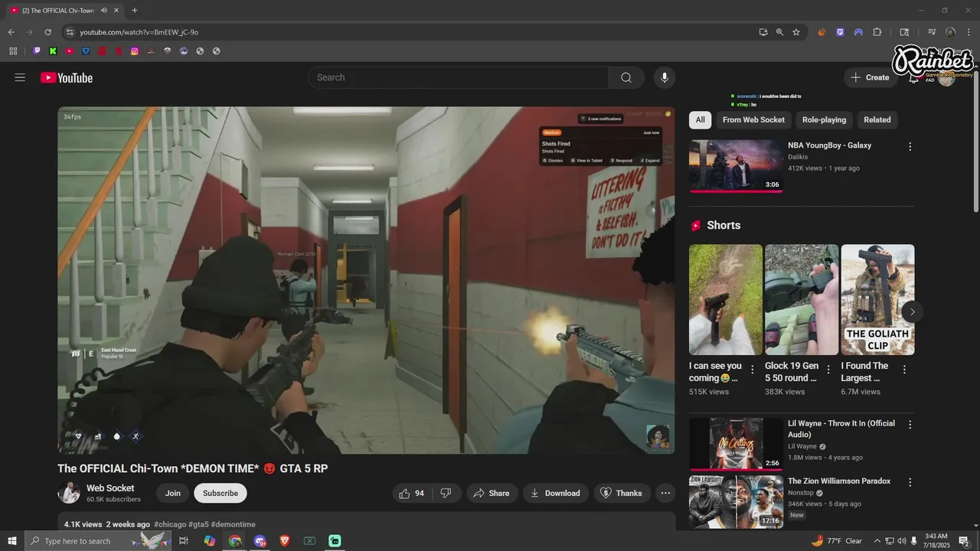Download the video

point(555,494)
